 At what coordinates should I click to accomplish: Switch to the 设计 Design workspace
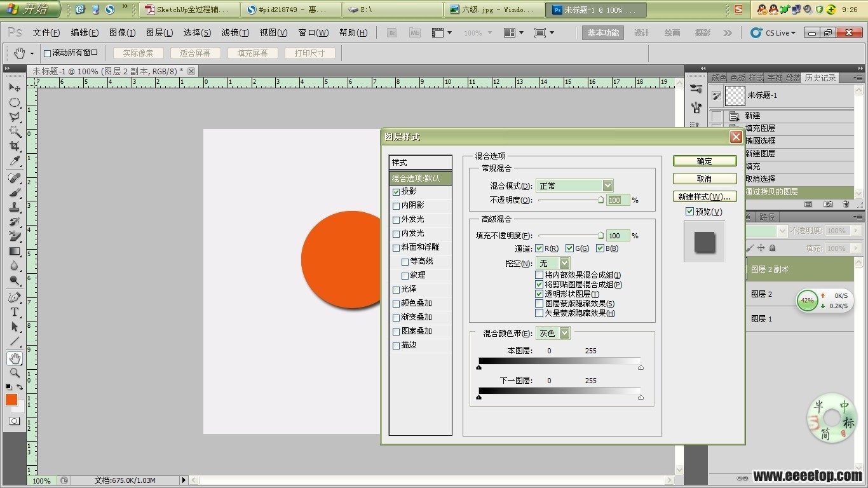click(x=642, y=32)
